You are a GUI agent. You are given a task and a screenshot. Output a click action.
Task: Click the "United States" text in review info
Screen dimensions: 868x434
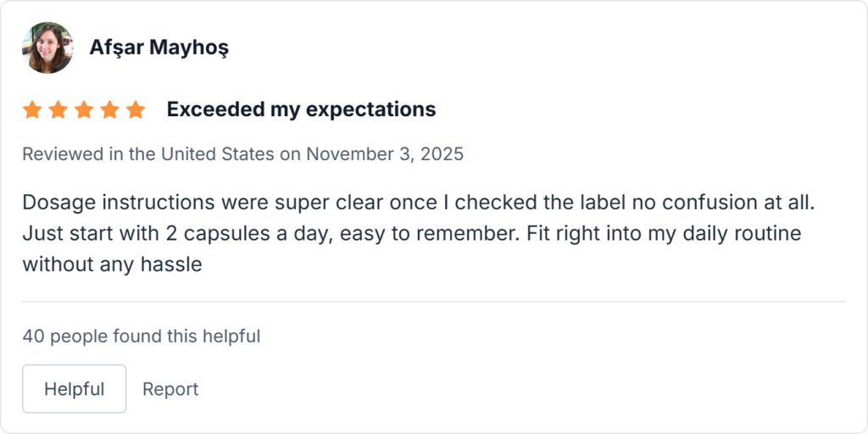[x=218, y=154]
